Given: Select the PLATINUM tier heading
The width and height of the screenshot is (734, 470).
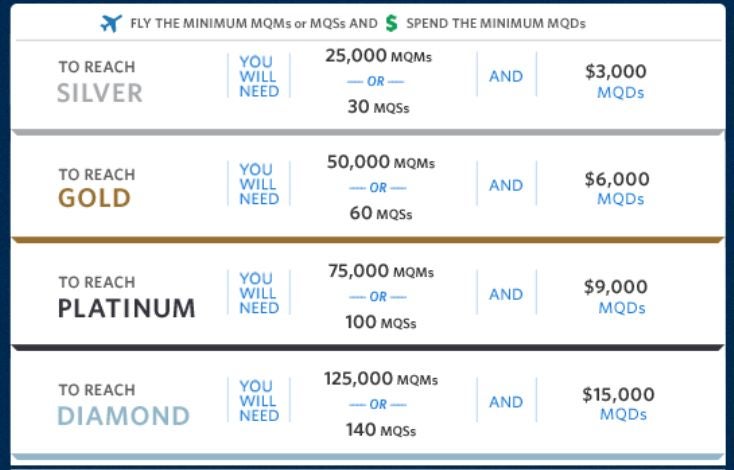Looking at the screenshot, I should tap(126, 308).
